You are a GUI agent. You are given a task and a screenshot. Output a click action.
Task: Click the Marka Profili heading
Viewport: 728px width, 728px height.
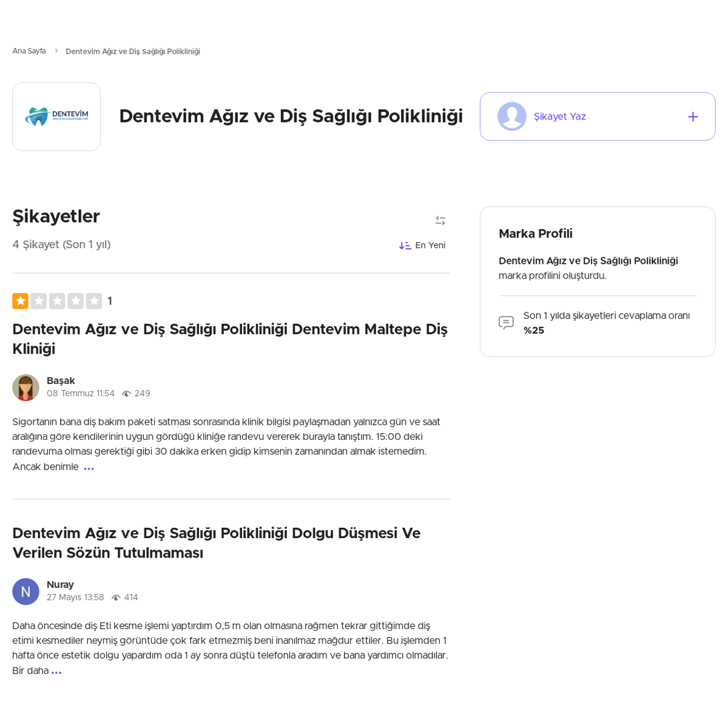click(x=536, y=234)
